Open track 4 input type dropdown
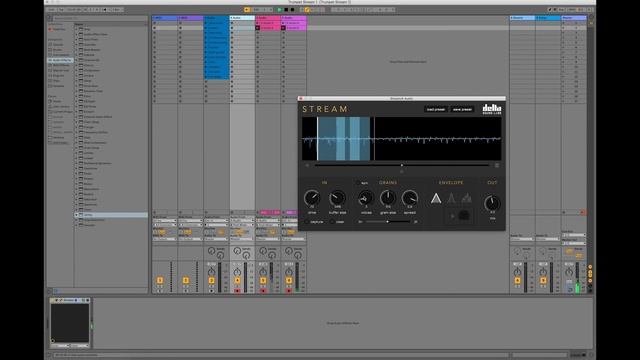Viewport: 640px width, 360px height. click(x=242, y=221)
